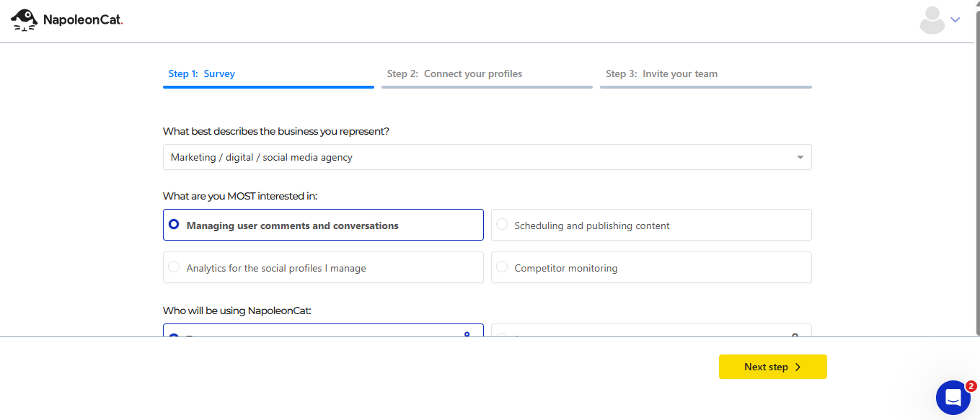
Task: Click the arrow inside Next step button
Action: (798, 367)
